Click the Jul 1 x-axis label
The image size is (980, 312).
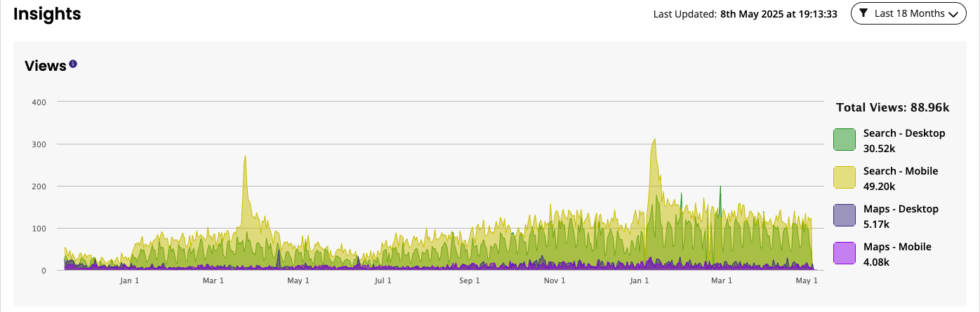click(x=383, y=281)
